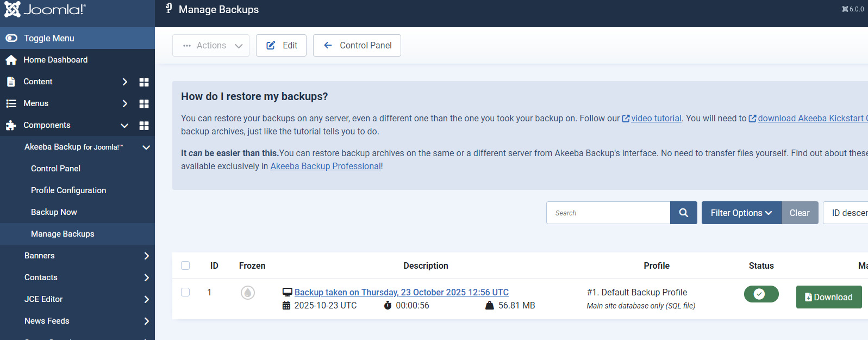The height and width of the screenshot is (340, 868).
Task: Click the monitor origin icon beside backup description
Action: [x=288, y=292]
